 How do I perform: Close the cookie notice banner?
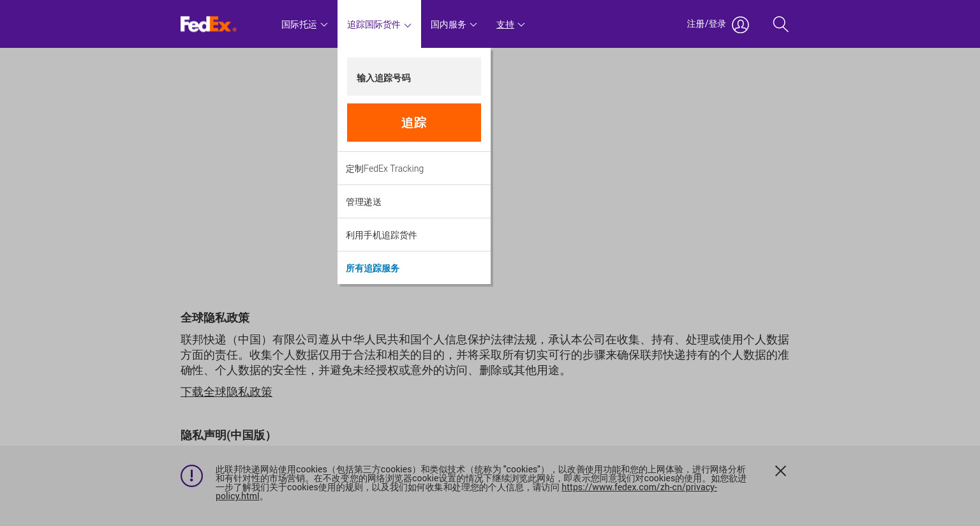[x=780, y=470]
